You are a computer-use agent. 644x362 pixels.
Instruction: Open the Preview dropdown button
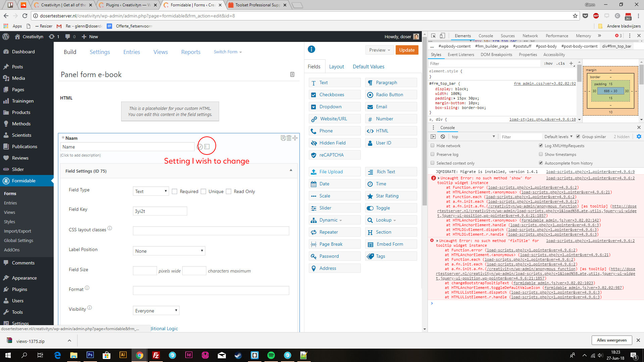pos(379,50)
